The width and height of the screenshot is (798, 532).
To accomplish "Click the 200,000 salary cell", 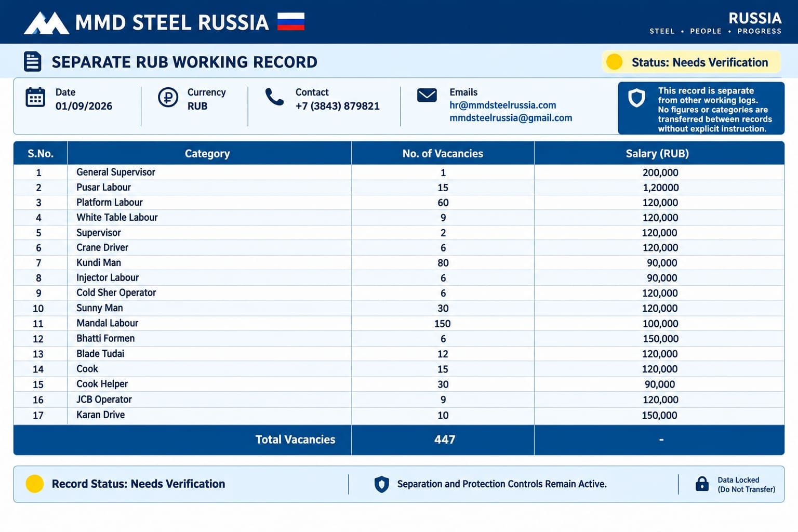I will (660, 172).
